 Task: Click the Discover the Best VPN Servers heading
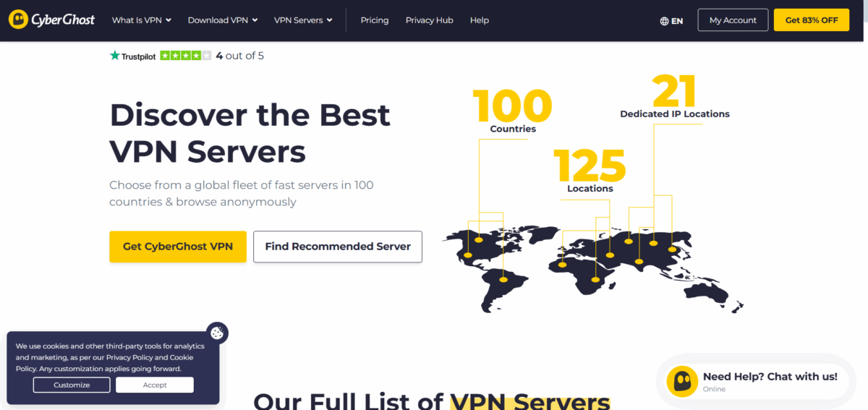point(250,134)
